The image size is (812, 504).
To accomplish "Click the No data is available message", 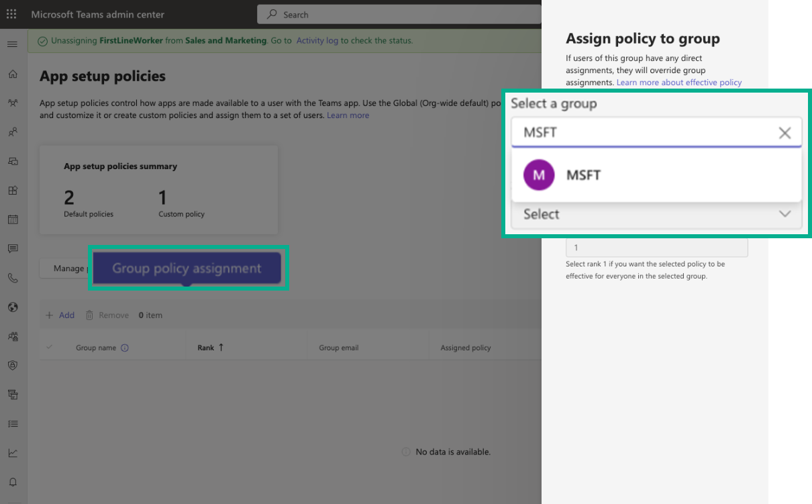I will tap(454, 452).
